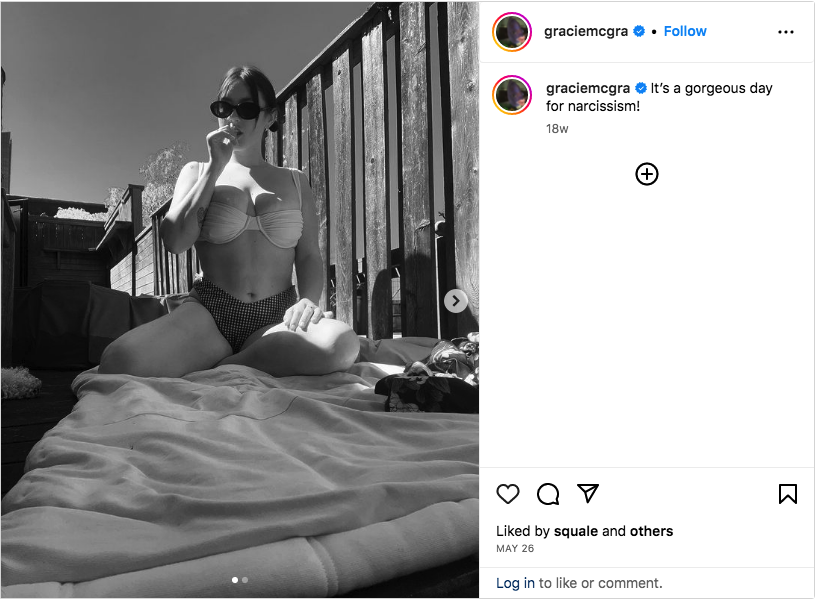Load more comments with plus circle

coord(647,174)
